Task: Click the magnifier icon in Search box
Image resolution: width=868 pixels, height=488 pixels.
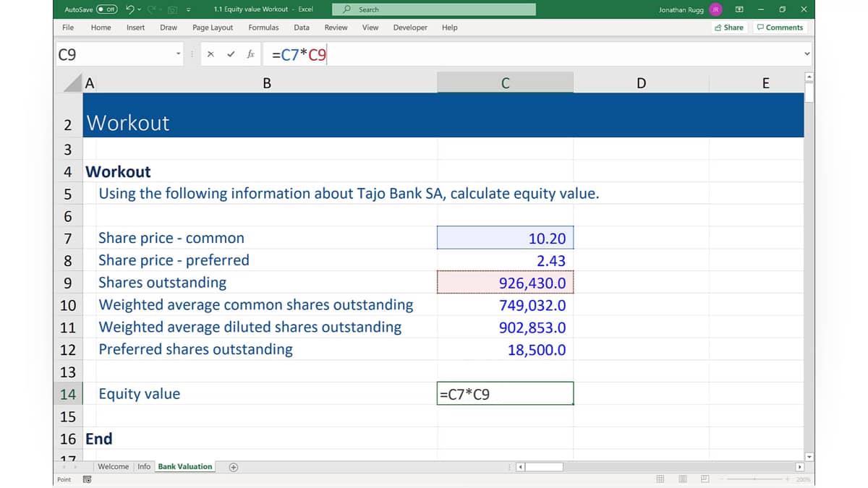Action: 348,9
